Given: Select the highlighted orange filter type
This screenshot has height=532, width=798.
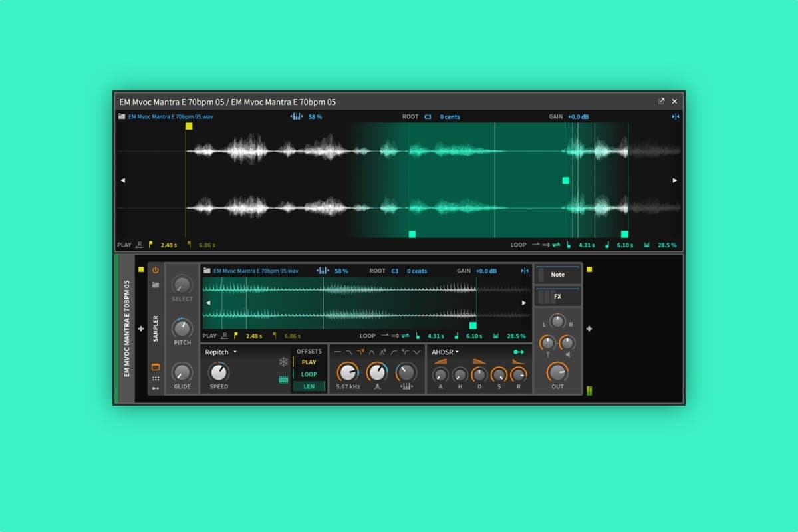Looking at the screenshot, I should coord(361,352).
